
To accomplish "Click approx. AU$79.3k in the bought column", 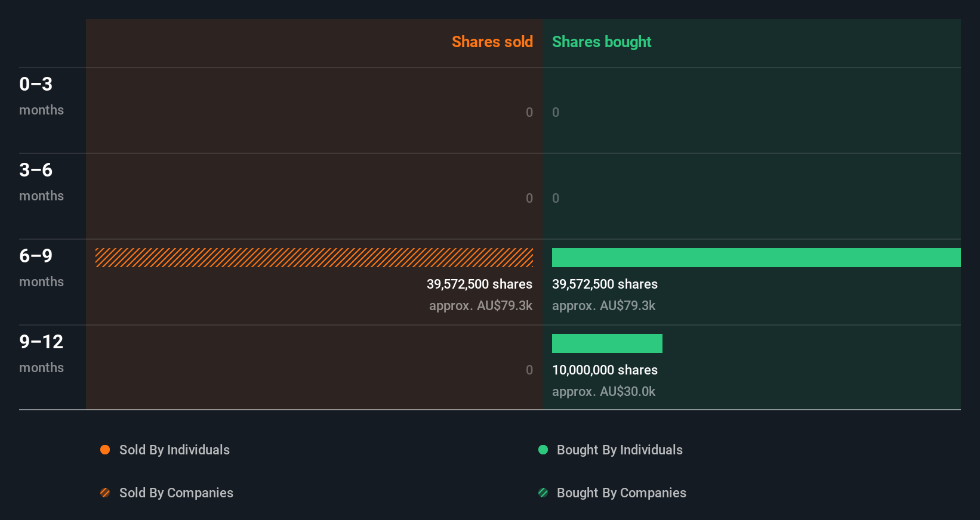I will tap(603, 306).
